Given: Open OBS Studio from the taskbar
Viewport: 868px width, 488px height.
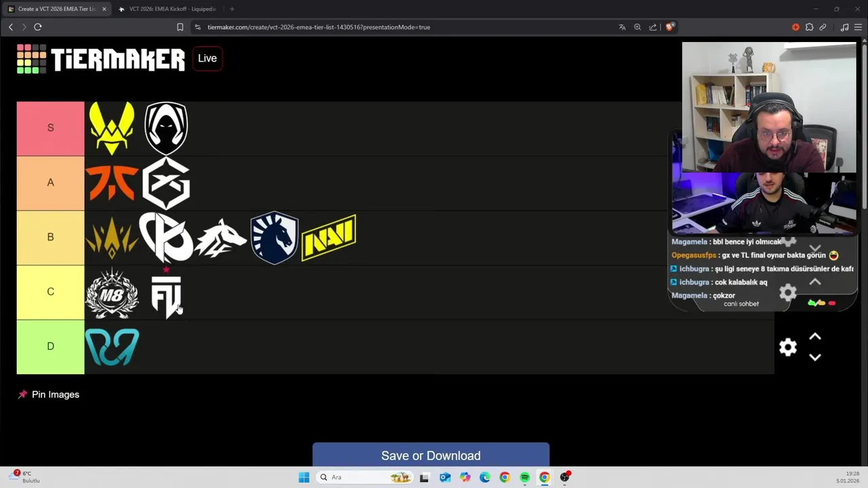Looking at the screenshot, I should click(x=565, y=477).
